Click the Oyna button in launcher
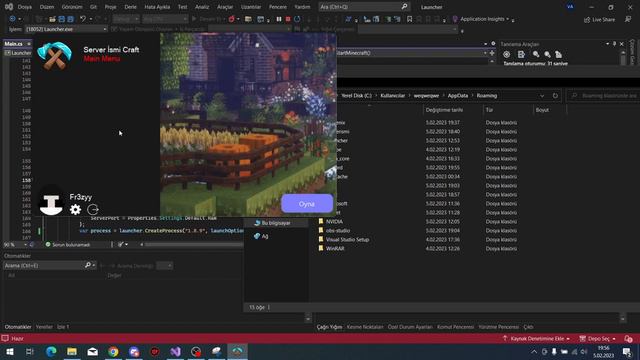This screenshot has width=640, height=360. [307, 204]
